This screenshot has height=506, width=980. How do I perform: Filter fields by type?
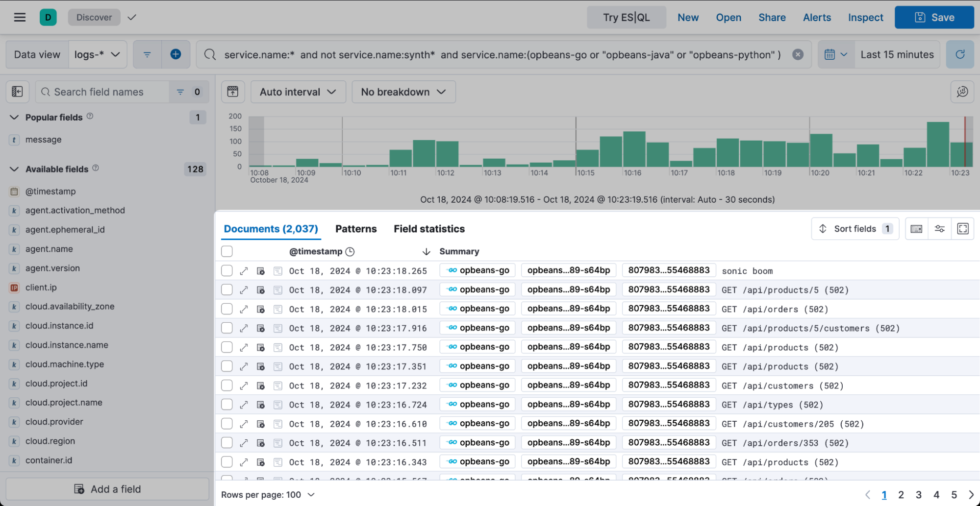(x=189, y=92)
